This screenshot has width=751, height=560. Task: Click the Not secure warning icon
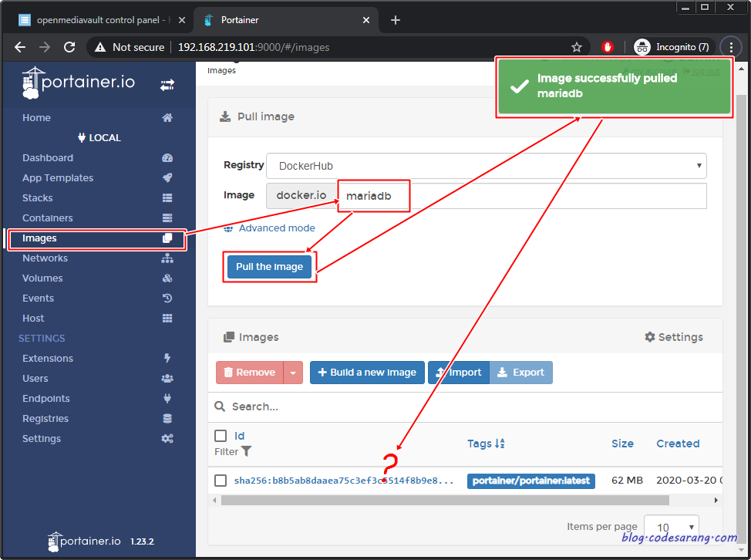pyautogui.click(x=100, y=47)
